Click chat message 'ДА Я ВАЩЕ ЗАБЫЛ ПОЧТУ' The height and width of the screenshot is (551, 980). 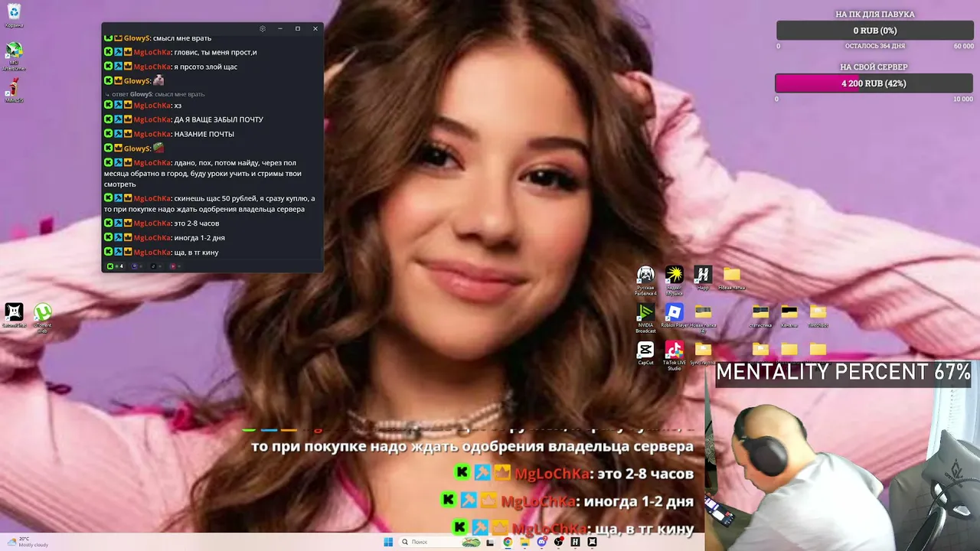218,119
